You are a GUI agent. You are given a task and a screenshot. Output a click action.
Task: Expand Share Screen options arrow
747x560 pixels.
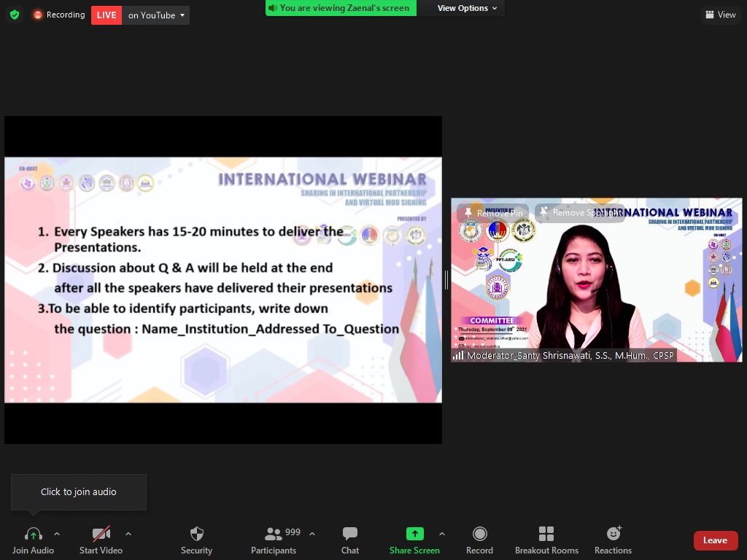(442, 534)
